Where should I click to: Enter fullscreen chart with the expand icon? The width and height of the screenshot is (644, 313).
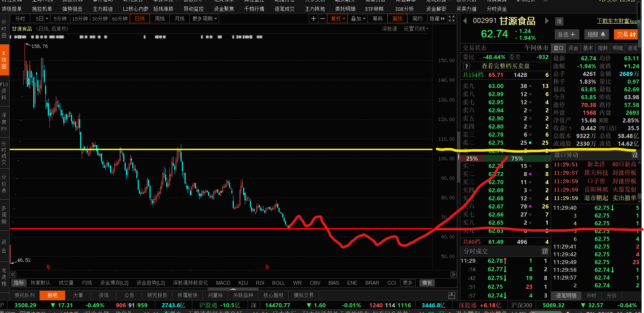click(x=452, y=19)
